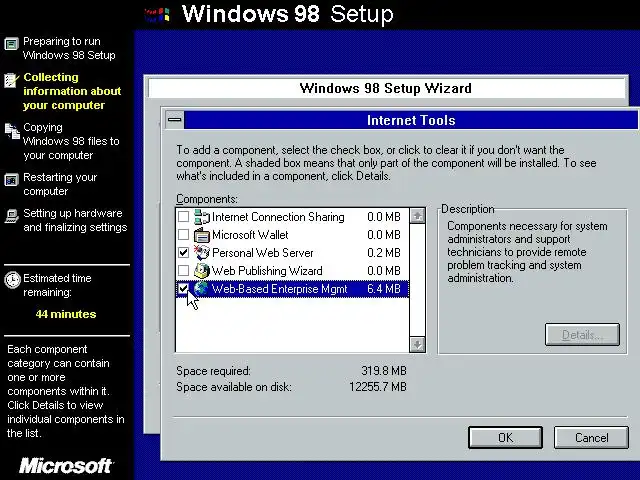
Task: Check the Microsoft Wallet checkbox
Action: point(184,235)
